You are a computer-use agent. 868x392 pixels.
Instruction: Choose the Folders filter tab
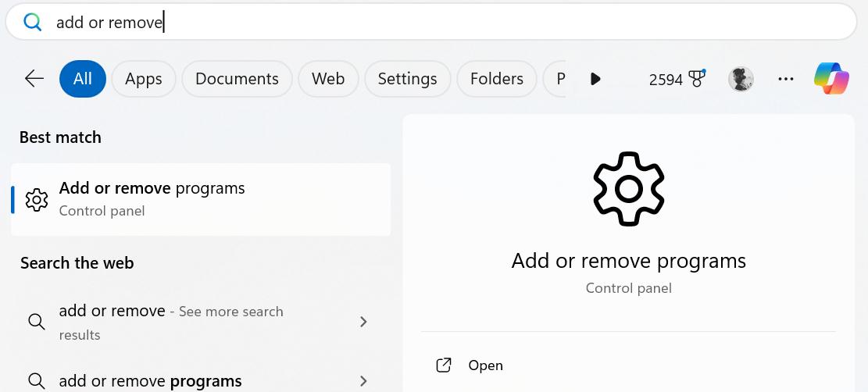496,79
